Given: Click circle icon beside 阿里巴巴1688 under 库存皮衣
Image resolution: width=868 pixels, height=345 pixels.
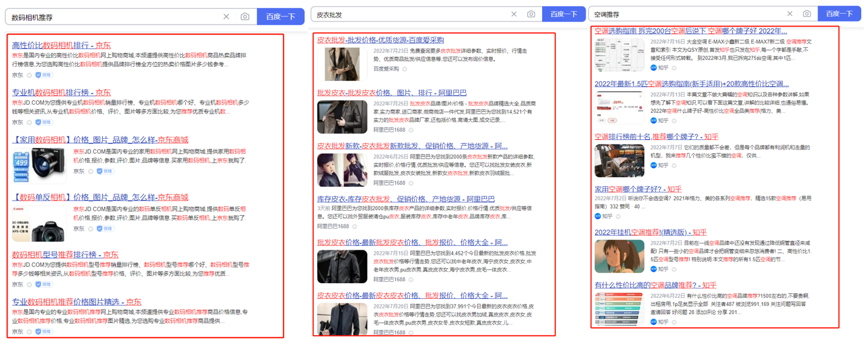Looking at the screenshot, I should pyautogui.click(x=355, y=226).
